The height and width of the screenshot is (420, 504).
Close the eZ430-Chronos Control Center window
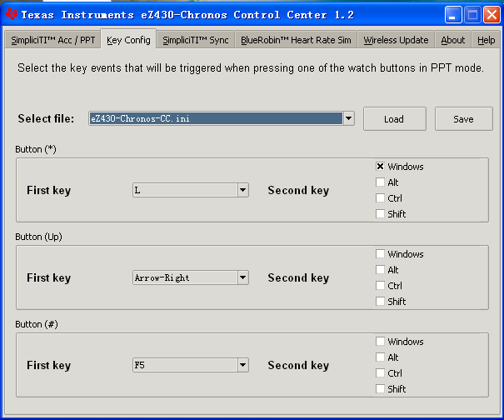pyautogui.click(x=491, y=15)
